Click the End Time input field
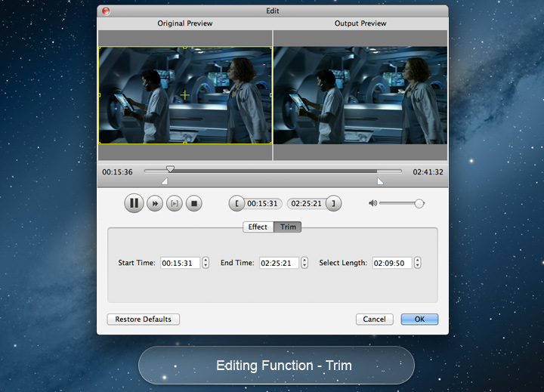The image size is (544, 392). point(279,263)
